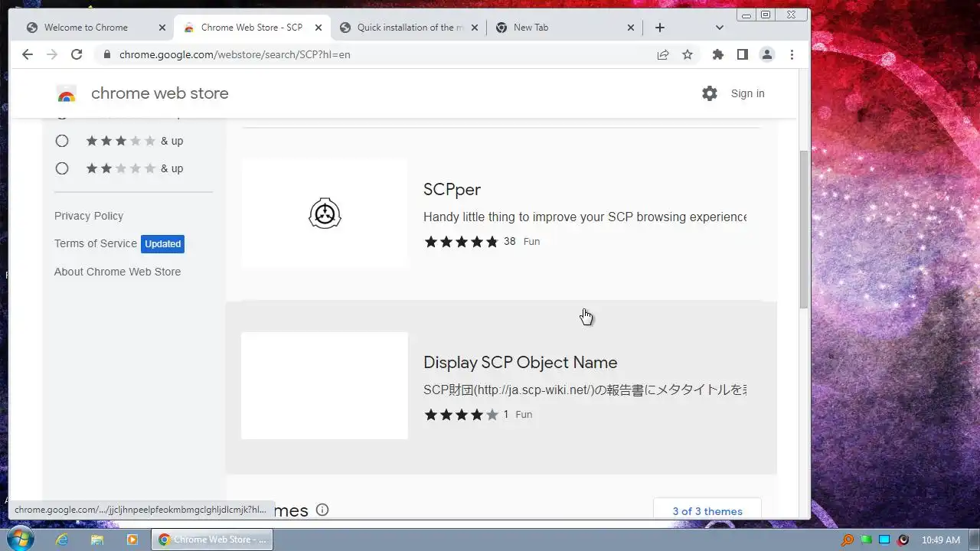980x551 pixels.
Task: Open Chrome three-dot menu
Action: [x=792, y=54]
